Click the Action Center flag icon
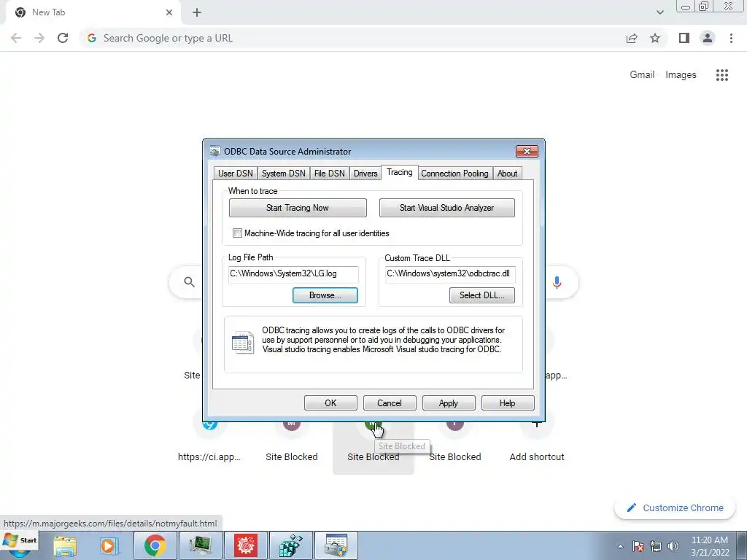The image size is (747, 560). [638, 546]
